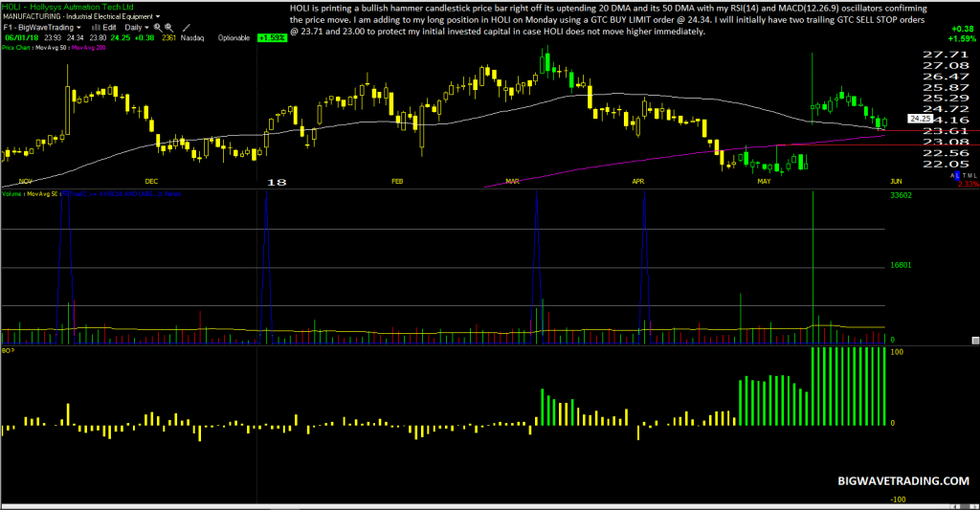This screenshot has height=510, width=980.
Task: Click the white MovAvg 50 legend label
Action: (x=52, y=48)
